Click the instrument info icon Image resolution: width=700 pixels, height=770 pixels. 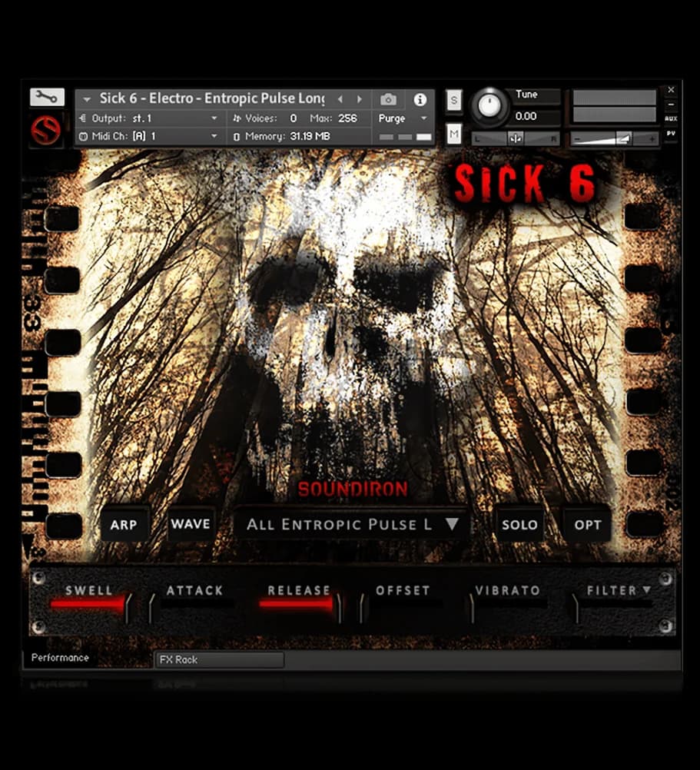420,98
